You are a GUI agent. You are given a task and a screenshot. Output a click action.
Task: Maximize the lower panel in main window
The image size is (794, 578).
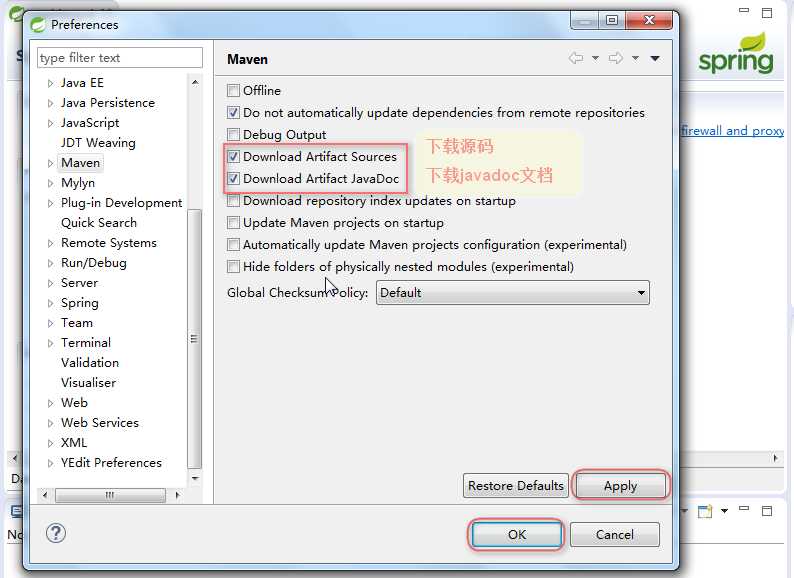pos(767,511)
